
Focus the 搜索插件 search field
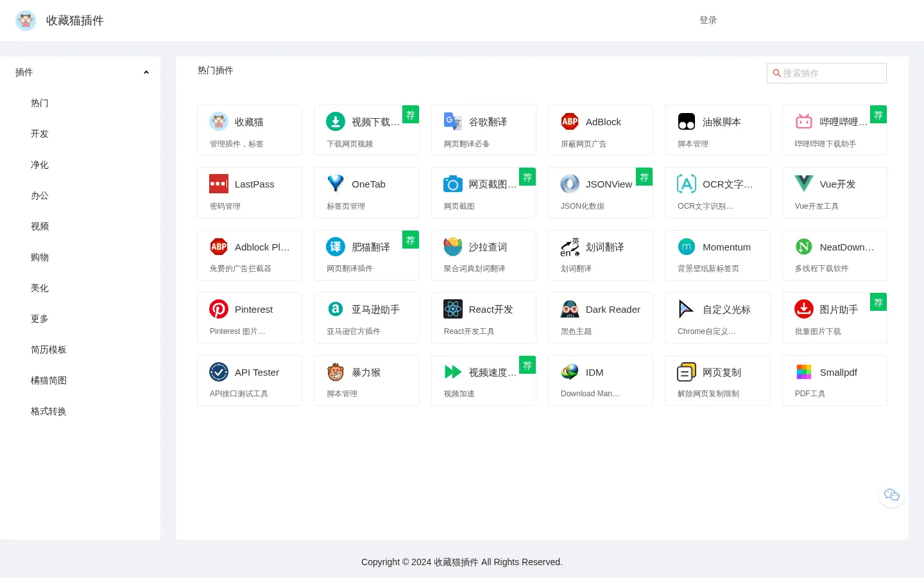point(826,73)
